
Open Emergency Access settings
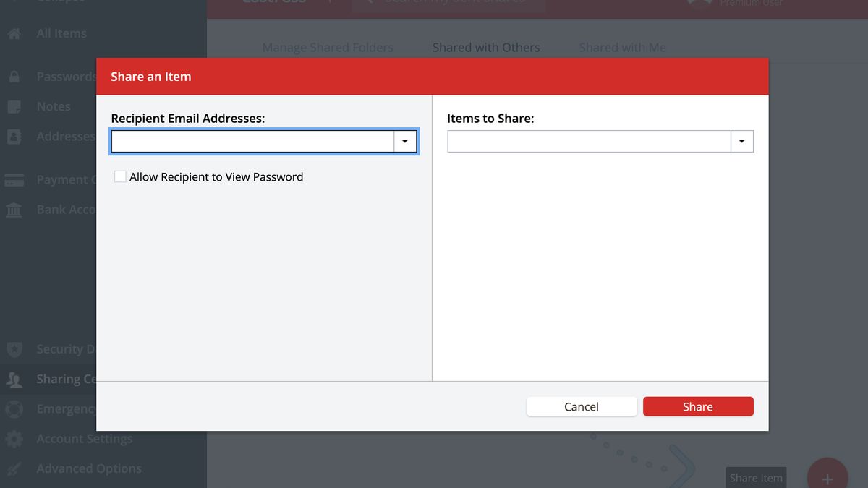click(x=14, y=409)
